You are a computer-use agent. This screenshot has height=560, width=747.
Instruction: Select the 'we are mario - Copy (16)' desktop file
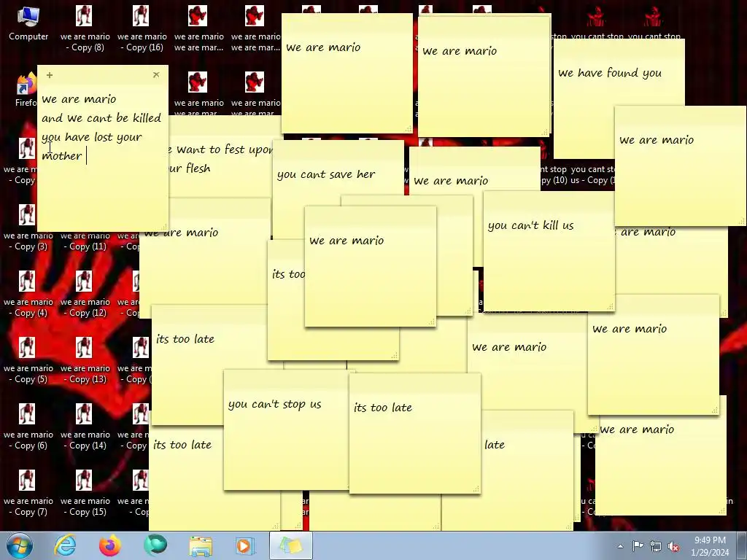pos(142,28)
